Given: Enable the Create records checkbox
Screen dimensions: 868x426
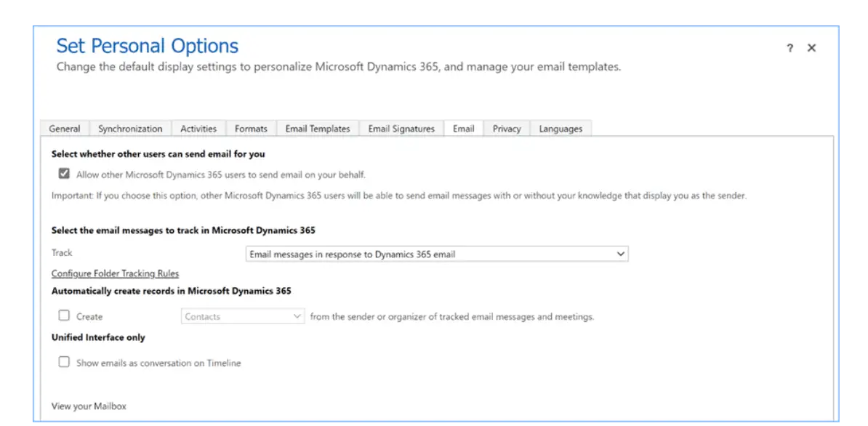Looking at the screenshot, I should (64, 316).
